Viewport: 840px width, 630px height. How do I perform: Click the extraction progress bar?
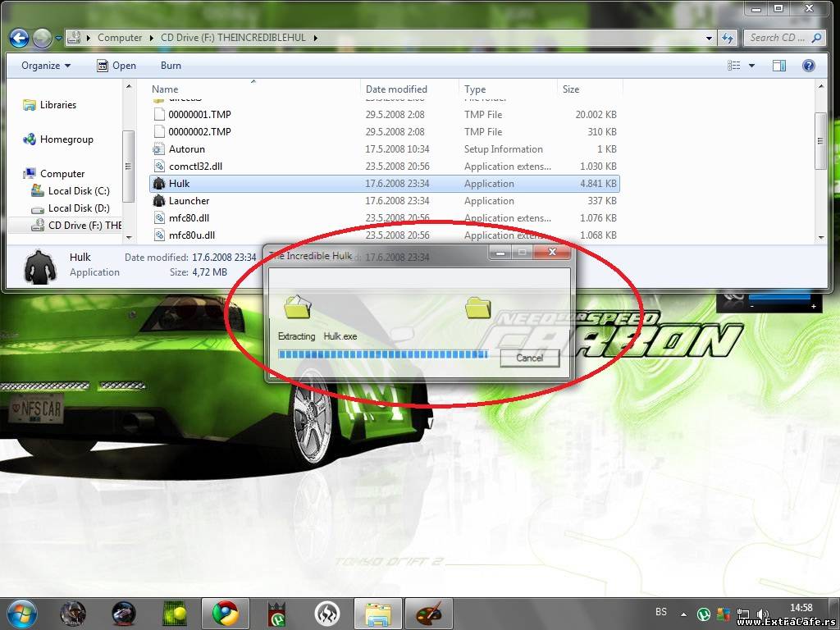click(383, 354)
